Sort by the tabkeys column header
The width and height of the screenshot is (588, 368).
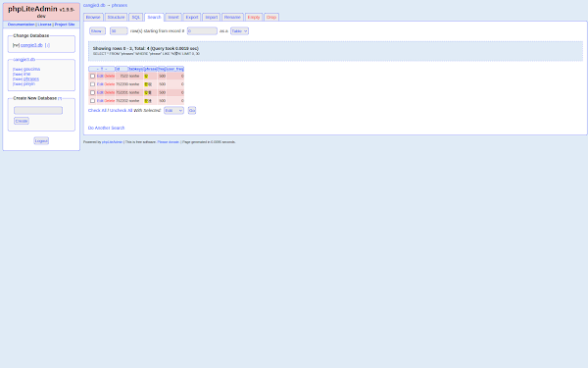pos(136,69)
